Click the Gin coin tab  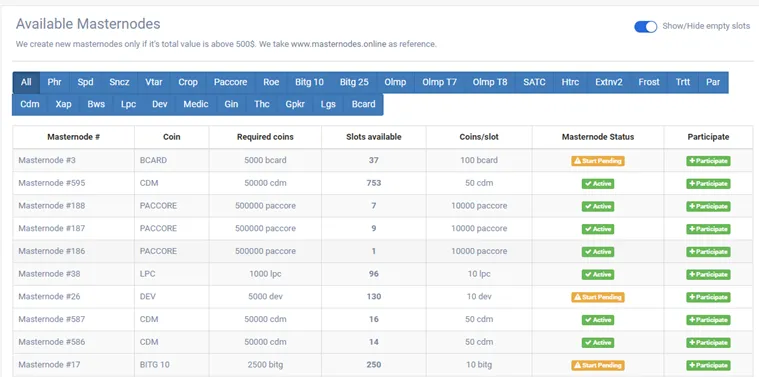coord(231,104)
